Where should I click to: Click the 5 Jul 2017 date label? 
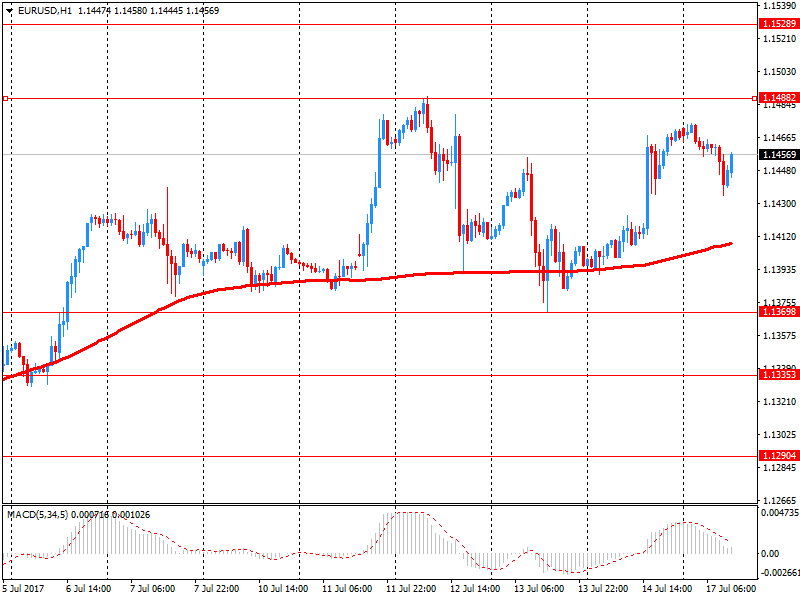(23, 589)
